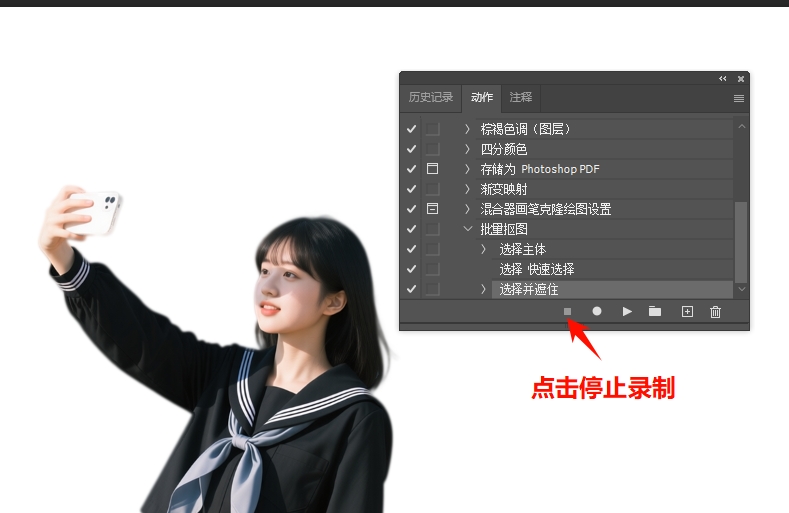The height and width of the screenshot is (513, 789).
Task: Select the 选择 快速选择 step row
Action: (612, 269)
